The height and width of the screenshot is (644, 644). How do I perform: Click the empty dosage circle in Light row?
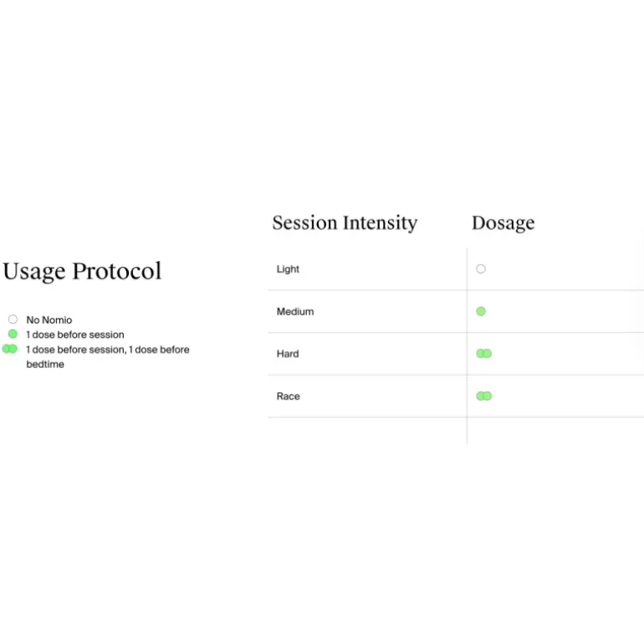481,269
